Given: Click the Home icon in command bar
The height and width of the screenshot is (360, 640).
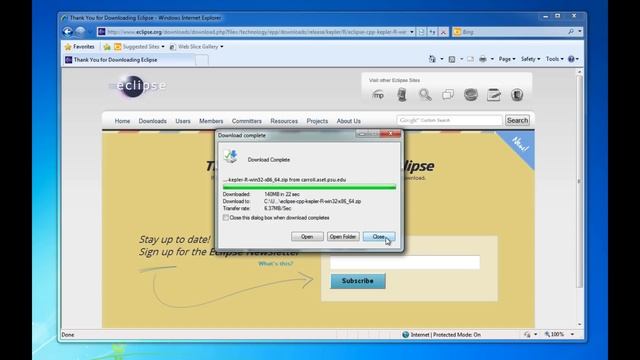Looking at the screenshot, I should click(x=432, y=59).
